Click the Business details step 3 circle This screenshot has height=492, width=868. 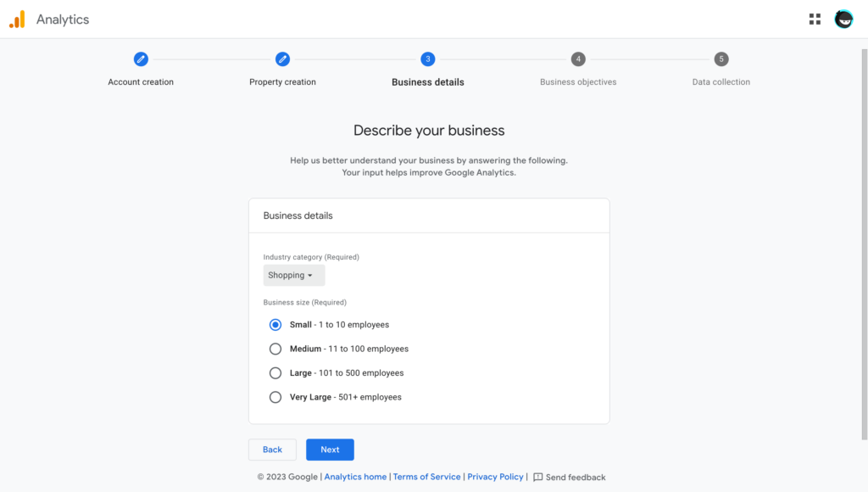(427, 59)
